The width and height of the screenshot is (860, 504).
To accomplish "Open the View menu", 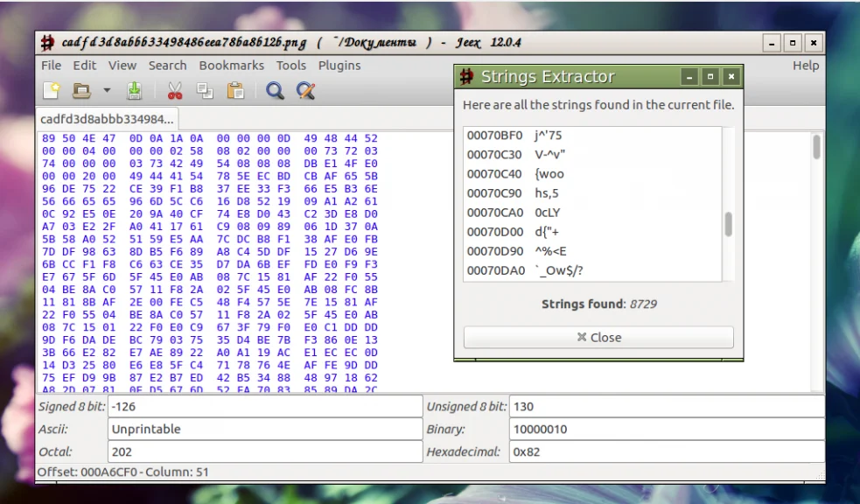I will click(x=122, y=66).
